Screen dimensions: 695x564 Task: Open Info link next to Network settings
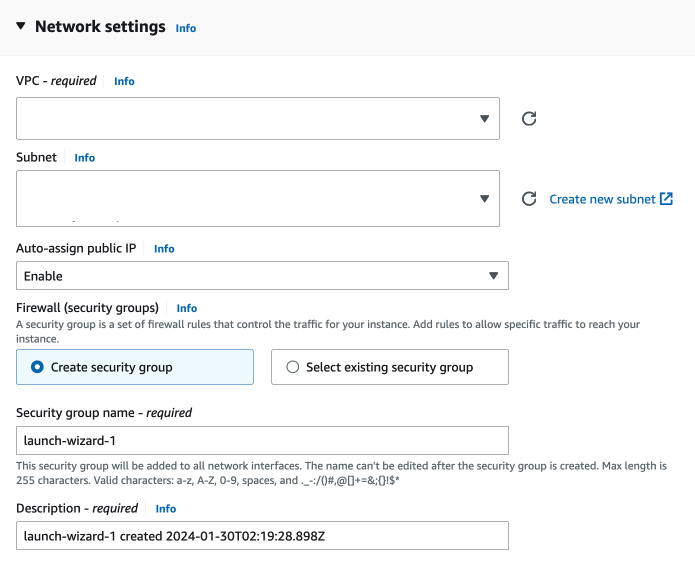click(186, 29)
